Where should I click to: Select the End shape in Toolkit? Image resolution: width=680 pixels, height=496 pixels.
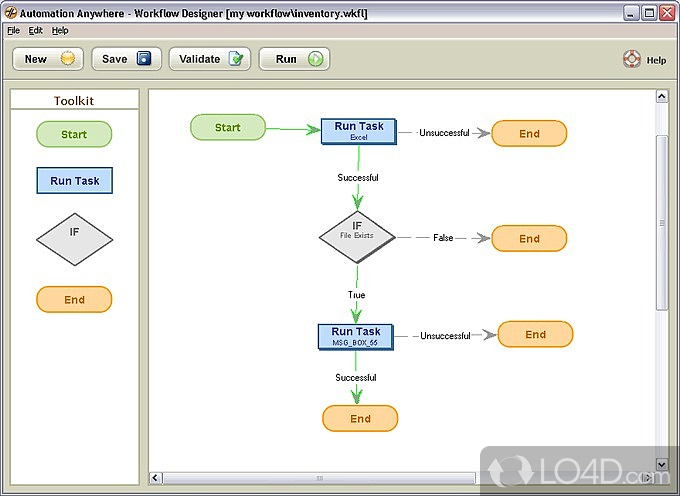(74, 300)
